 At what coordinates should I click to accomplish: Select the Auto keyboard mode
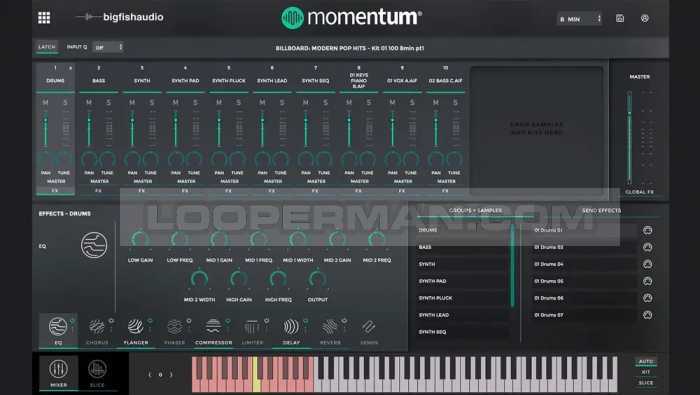tap(646, 362)
